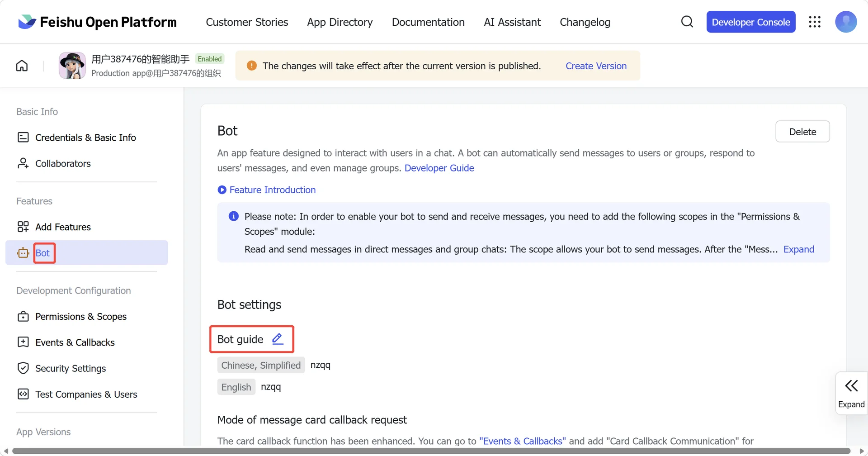Click the Events & Callbacks icon
Screen dimensions: 868x456
pyautogui.click(x=23, y=342)
